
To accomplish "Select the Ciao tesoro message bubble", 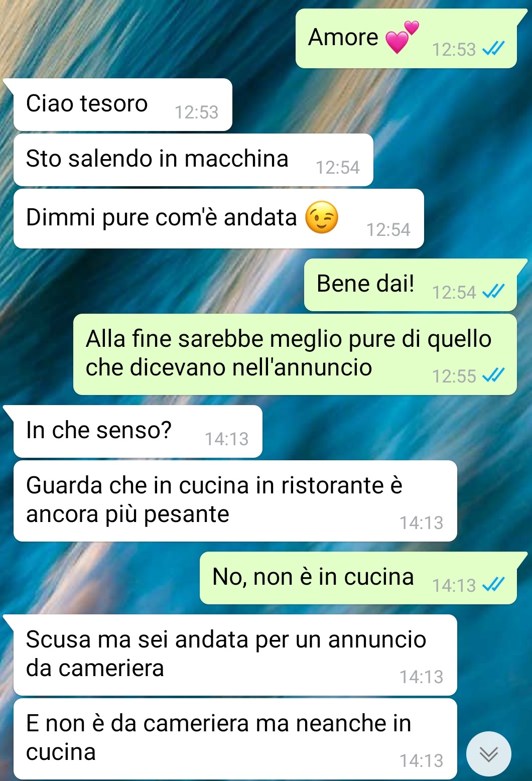I will pyautogui.click(x=123, y=105).
